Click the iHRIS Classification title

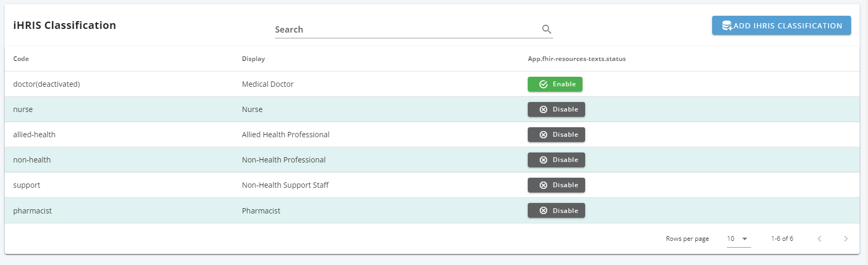tap(64, 25)
